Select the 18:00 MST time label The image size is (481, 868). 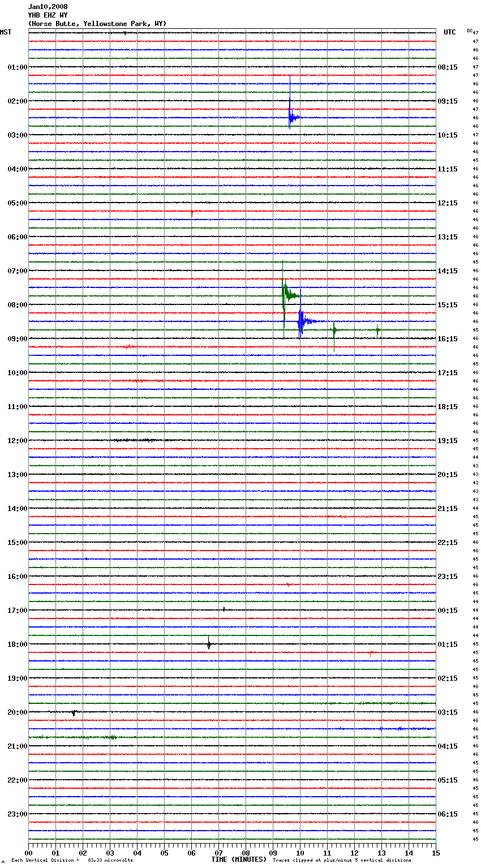[x=18, y=644]
